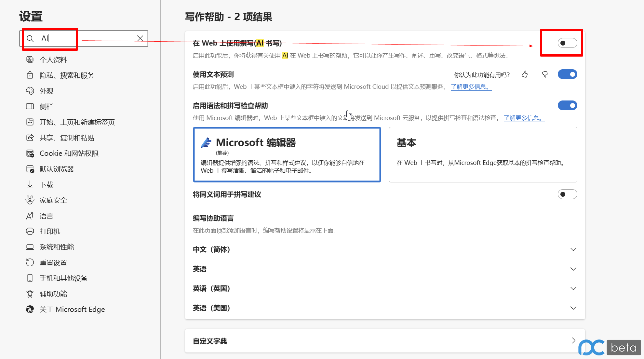Screen dimensions: 644x359
Task: Click the 语言 language icon
Action: [x=30, y=216]
